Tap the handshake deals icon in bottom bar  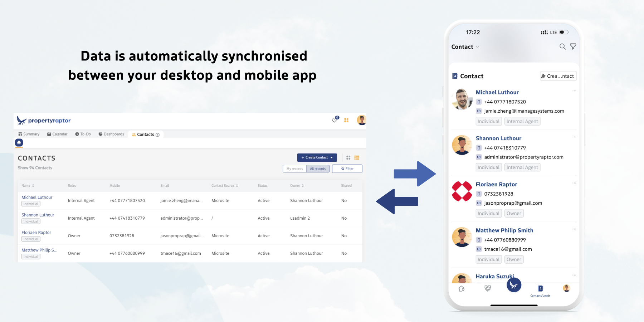pyautogui.click(x=488, y=288)
